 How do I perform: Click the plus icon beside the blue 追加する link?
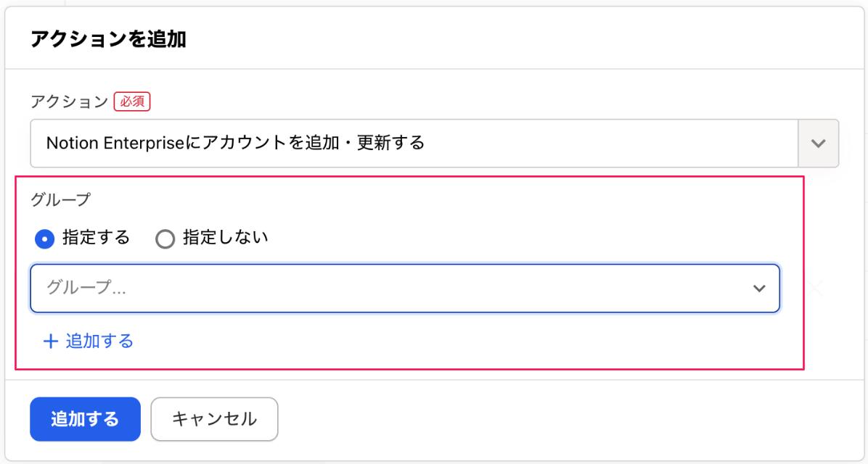[50, 341]
